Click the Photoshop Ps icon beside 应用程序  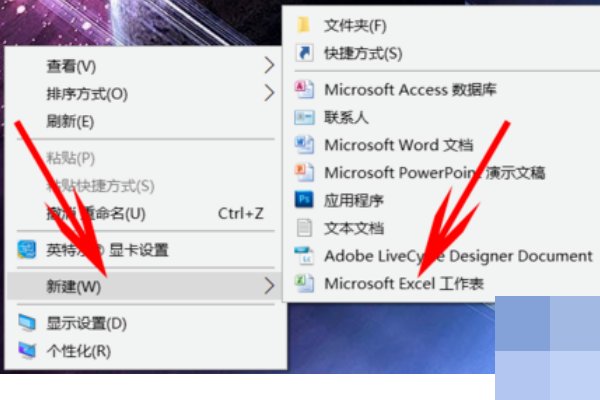304,199
